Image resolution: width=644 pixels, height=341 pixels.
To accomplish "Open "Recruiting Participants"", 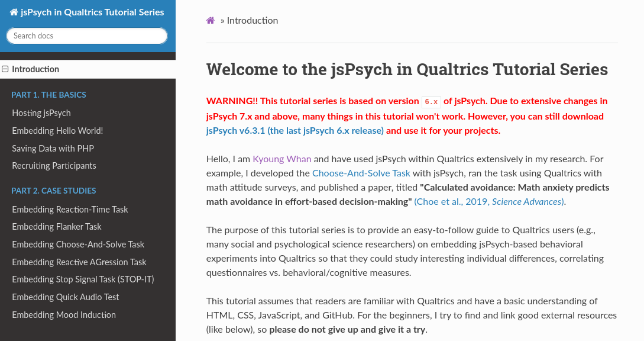I will tap(54, 166).
